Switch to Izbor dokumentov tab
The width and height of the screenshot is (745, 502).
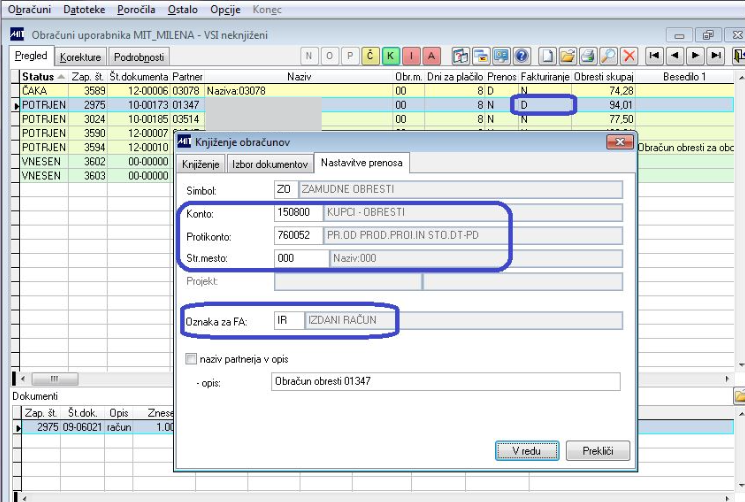pos(270,164)
